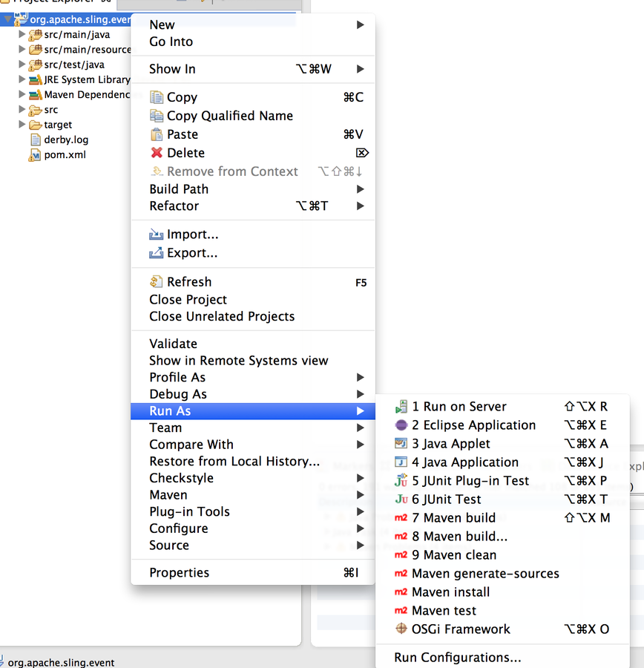Viewport: 644px width, 668px height.
Task: Click the JUnit Test icon
Action: pyautogui.click(x=401, y=499)
